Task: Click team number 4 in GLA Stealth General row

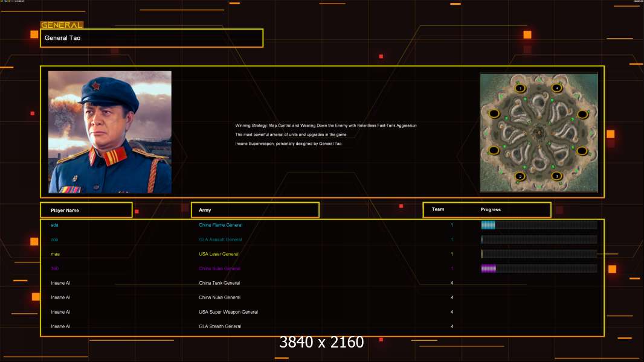Action: tap(452, 327)
